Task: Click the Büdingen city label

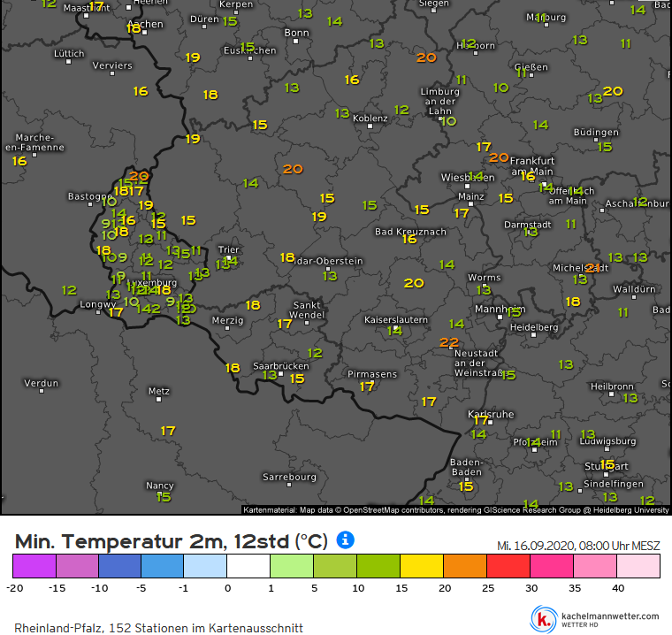Action: tap(596, 133)
